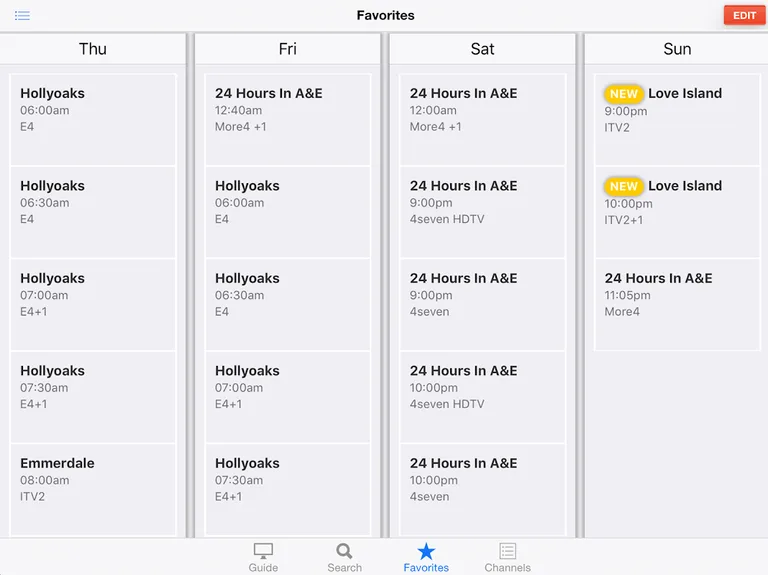Viewport: 768px width, 575px height.
Task: Choose Friday Hollyoaks 06:30am on E4
Action: tap(288, 304)
